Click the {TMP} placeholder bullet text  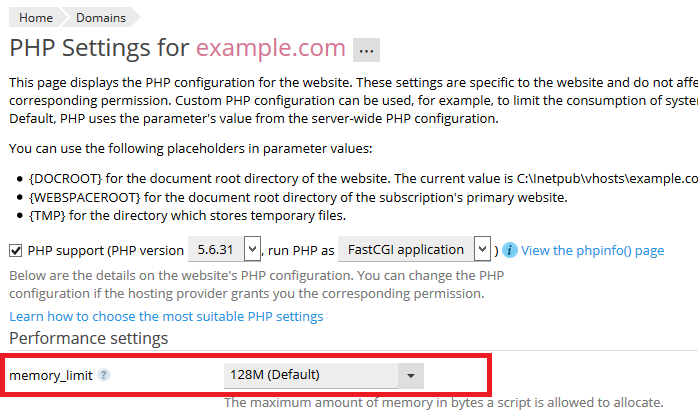191,215
